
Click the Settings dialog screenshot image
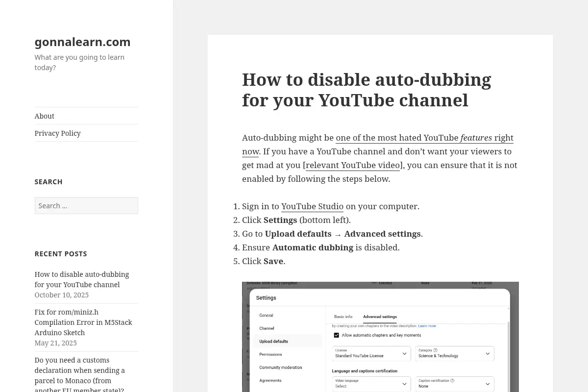coord(380,337)
